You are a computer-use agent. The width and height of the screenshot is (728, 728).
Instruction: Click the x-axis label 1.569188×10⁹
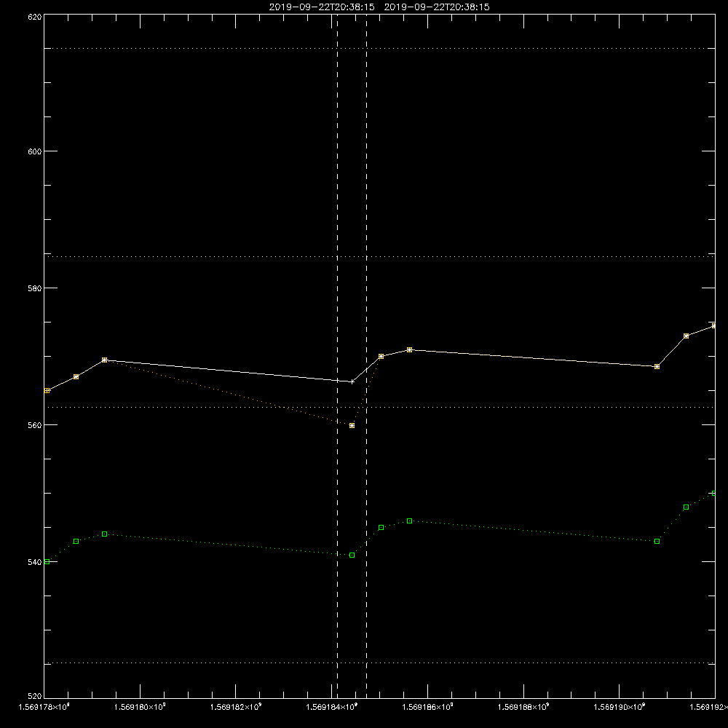[523, 707]
